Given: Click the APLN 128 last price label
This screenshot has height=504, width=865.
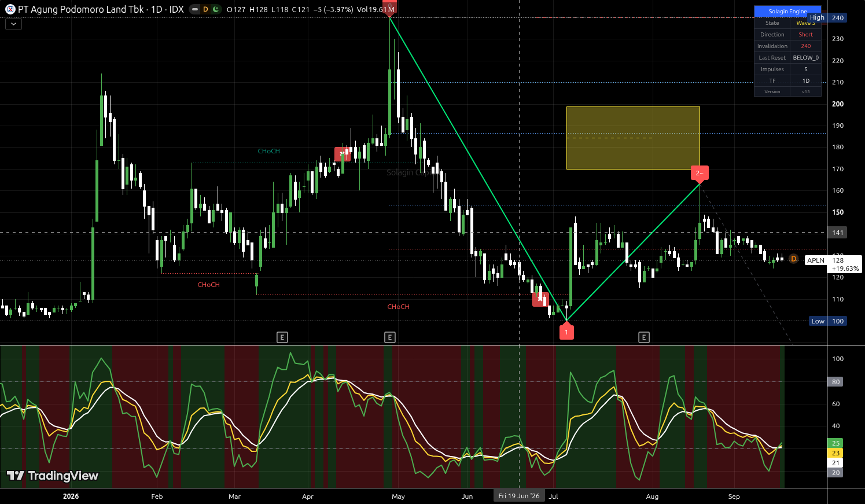Looking at the screenshot, I should [x=833, y=264].
